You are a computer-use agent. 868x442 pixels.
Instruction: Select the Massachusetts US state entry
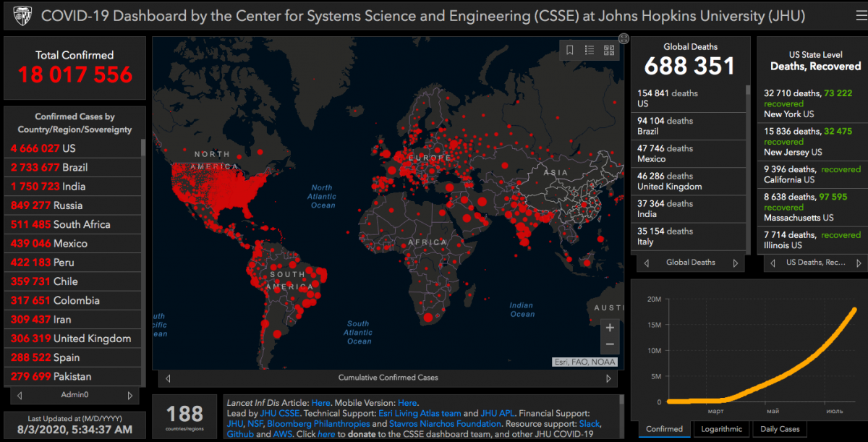(x=812, y=207)
